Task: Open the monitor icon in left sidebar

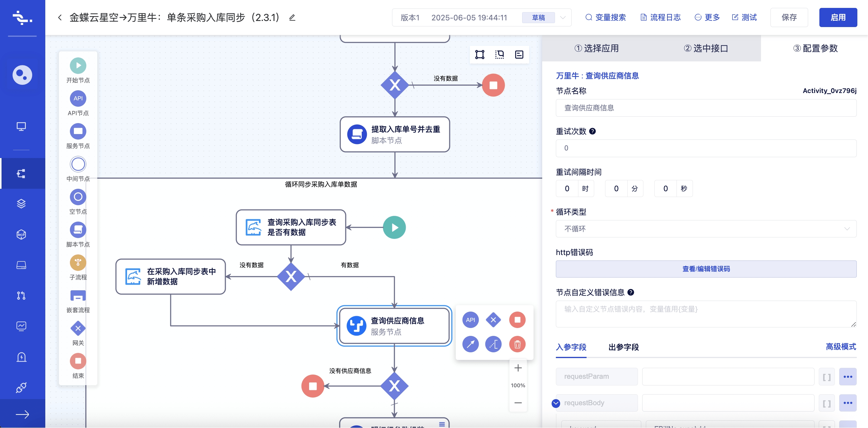Action: 21,126
